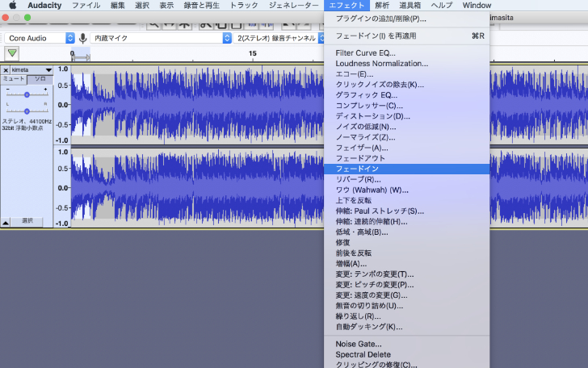Select 低域・高域(B)... effect

click(407, 232)
